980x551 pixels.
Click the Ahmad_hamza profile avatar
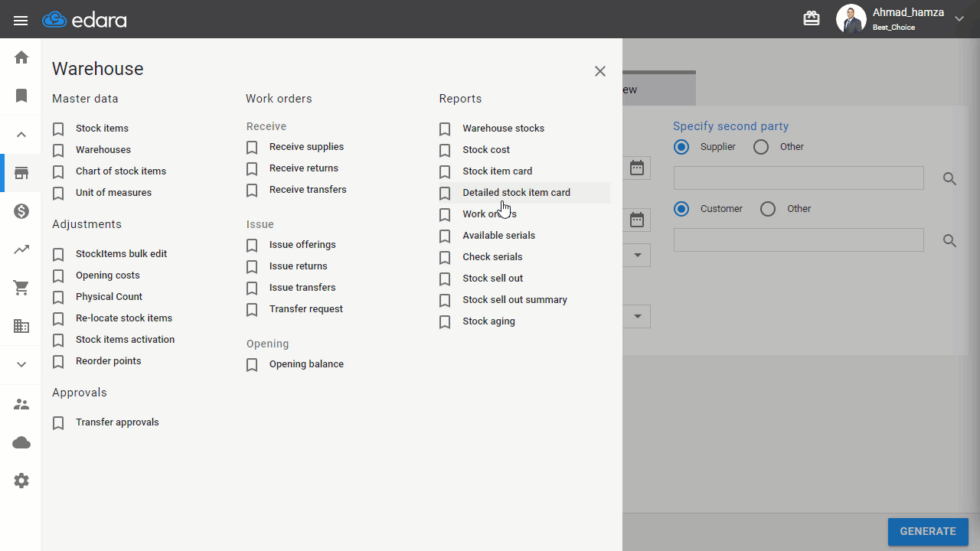851,19
